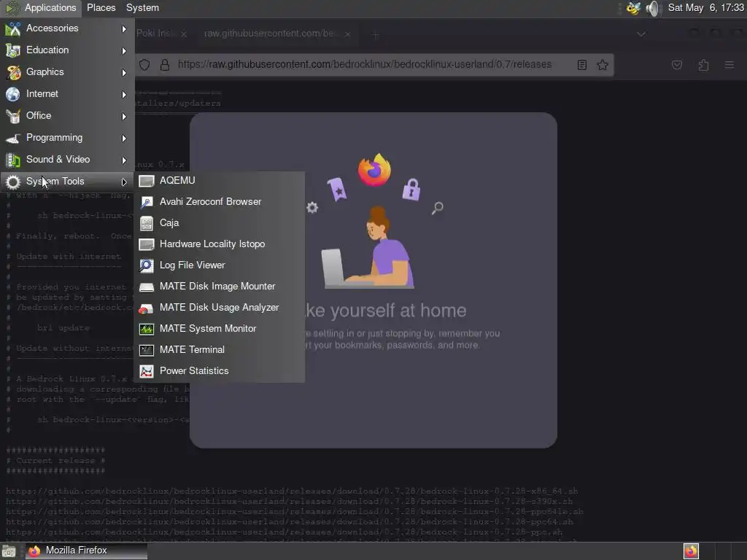Click the volume speaker tray icon
The width and height of the screenshot is (747, 560).
pos(653,8)
